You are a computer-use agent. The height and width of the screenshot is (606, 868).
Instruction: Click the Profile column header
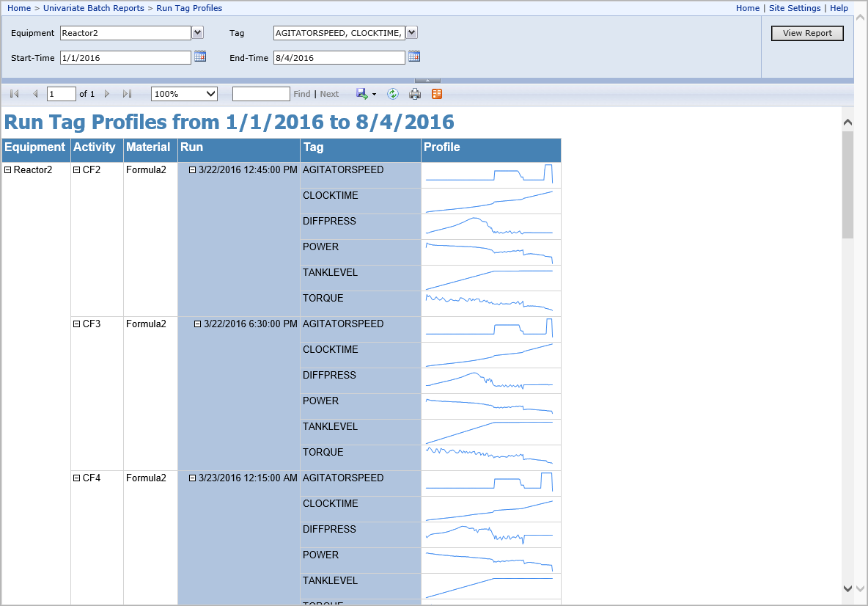[x=490, y=150]
